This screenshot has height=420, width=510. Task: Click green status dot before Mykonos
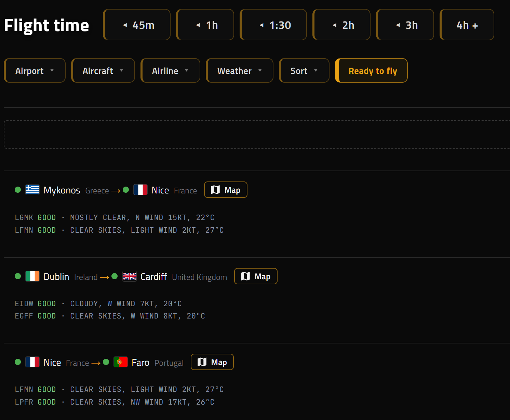[18, 190]
